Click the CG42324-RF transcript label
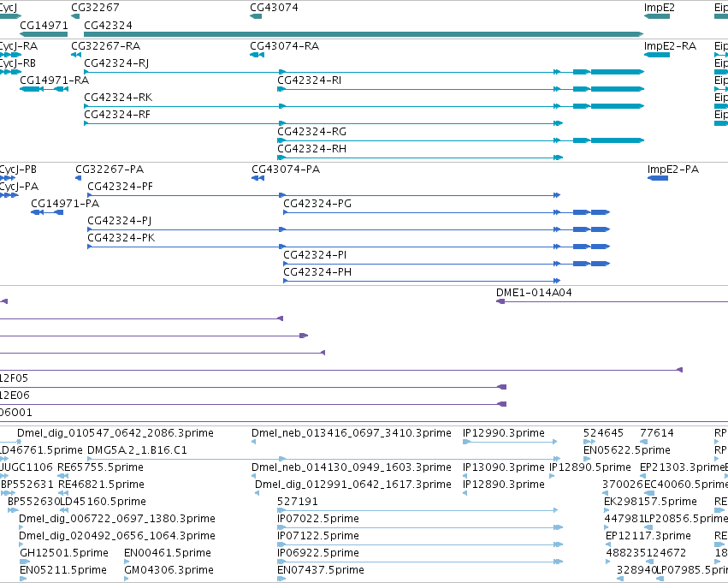This screenshot has width=728, height=583. pyautogui.click(x=117, y=115)
